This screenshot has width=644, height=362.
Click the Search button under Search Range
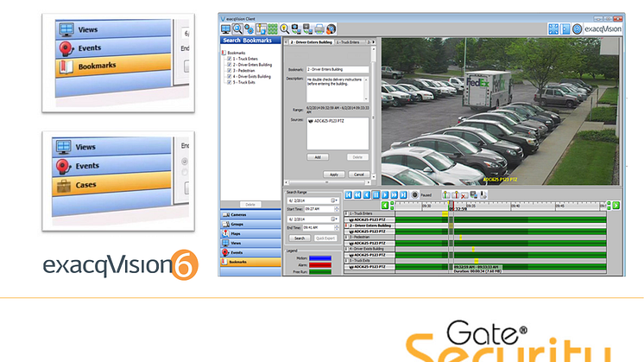coord(300,238)
